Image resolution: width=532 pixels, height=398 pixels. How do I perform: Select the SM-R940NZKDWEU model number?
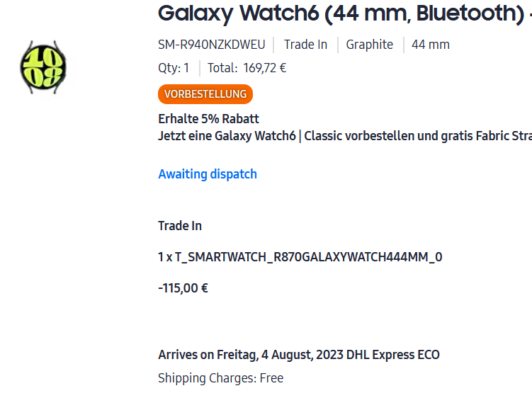click(212, 45)
